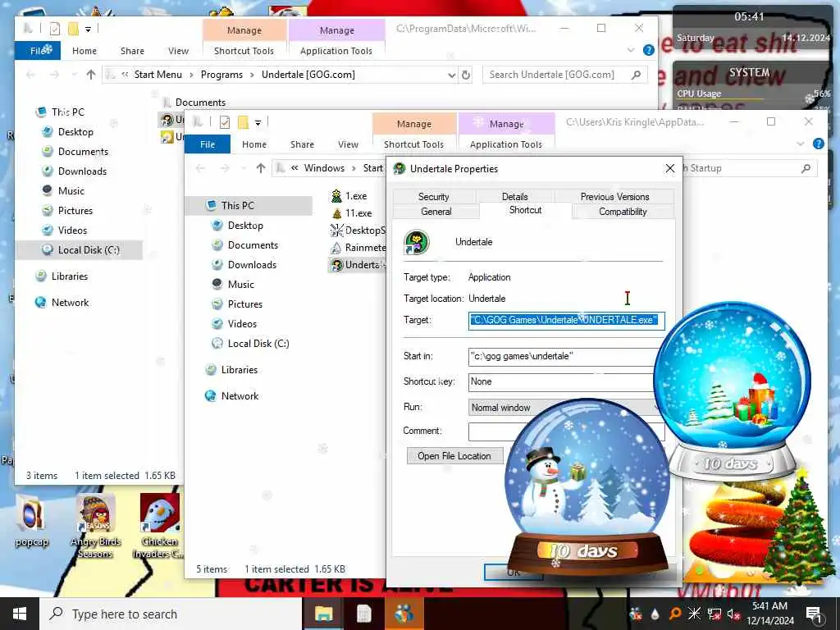Click Documents in front Explorer navigation pane
Screen dimensions: 840x630
[x=253, y=245]
